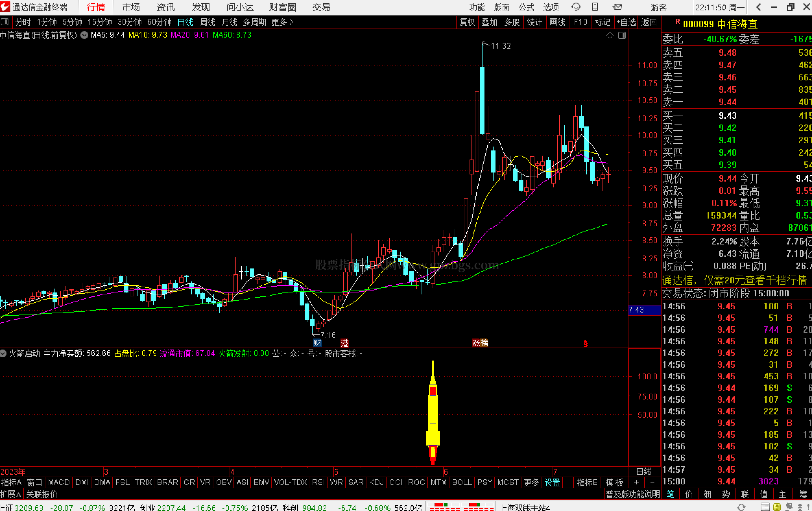Click the +自选 button

click(626, 22)
